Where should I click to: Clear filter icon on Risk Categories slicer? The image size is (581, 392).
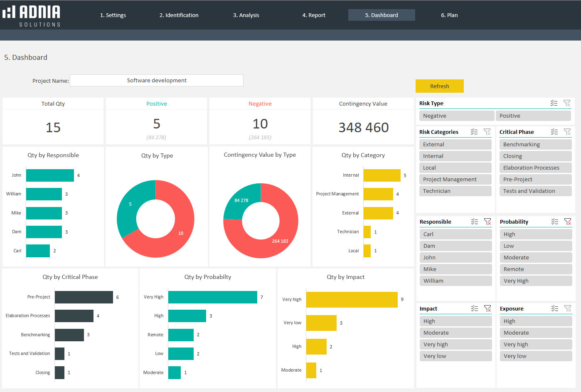pyautogui.click(x=487, y=132)
